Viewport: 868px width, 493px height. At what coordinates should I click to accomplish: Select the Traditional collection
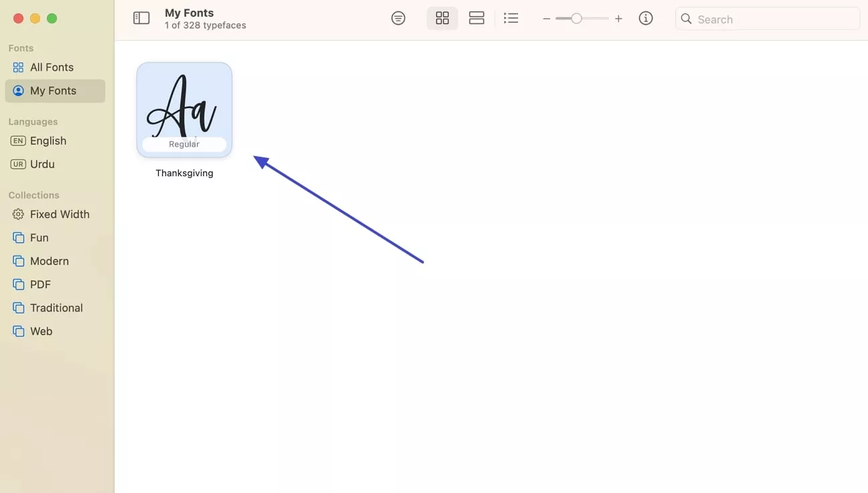pos(55,308)
